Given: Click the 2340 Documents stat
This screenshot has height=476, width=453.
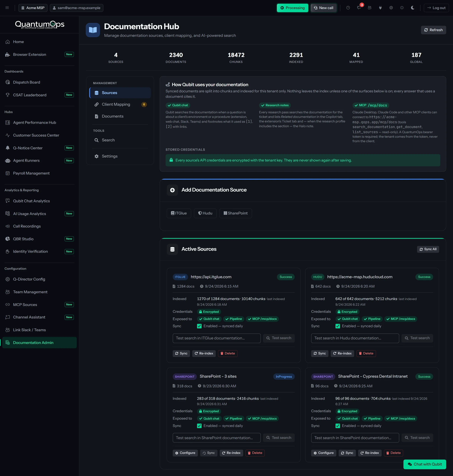Looking at the screenshot, I should pos(176,58).
